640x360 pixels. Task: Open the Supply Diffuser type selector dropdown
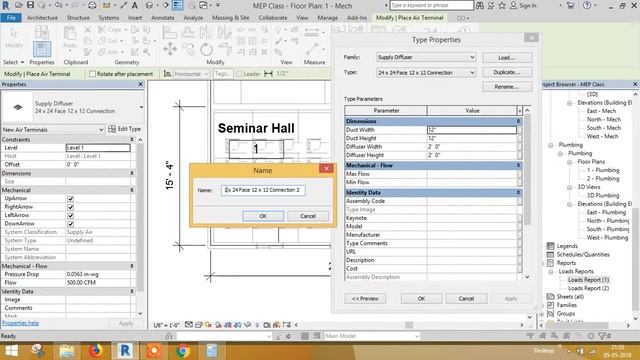pos(142,107)
